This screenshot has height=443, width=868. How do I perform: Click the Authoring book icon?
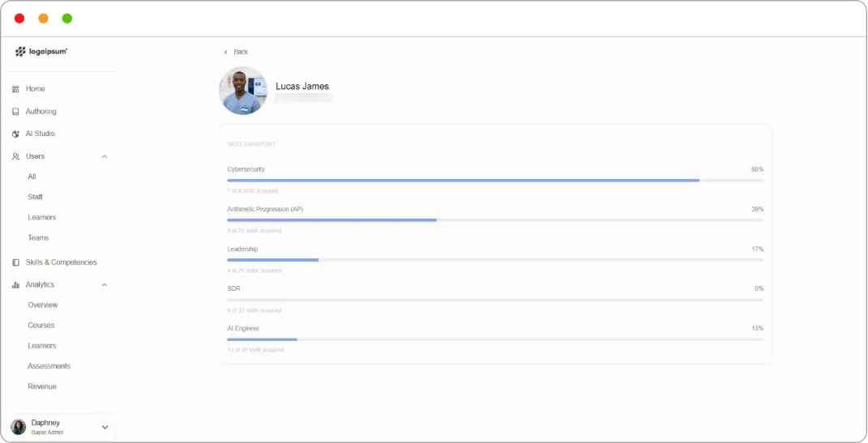click(15, 112)
